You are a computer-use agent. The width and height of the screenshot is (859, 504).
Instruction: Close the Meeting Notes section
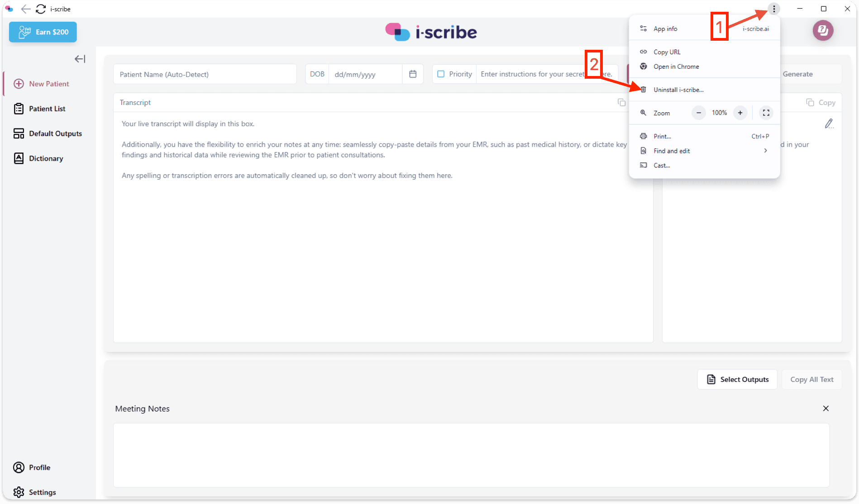pos(826,409)
